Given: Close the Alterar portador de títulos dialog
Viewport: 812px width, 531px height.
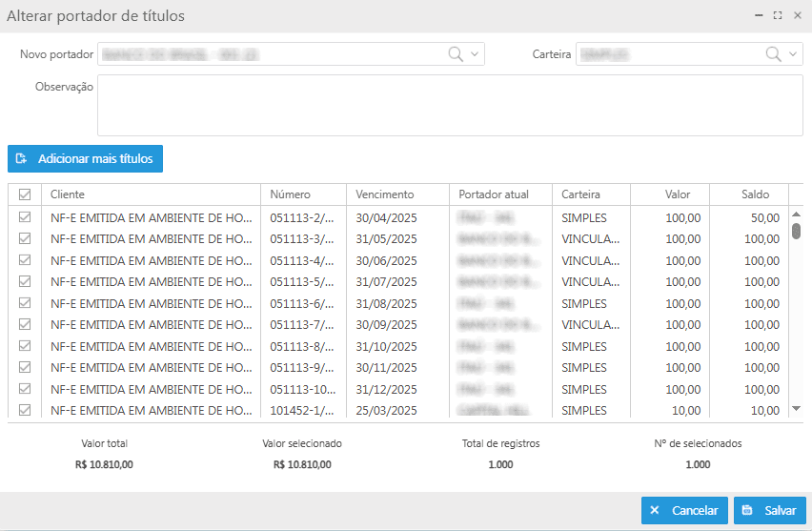Looking at the screenshot, I should point(798,16).
